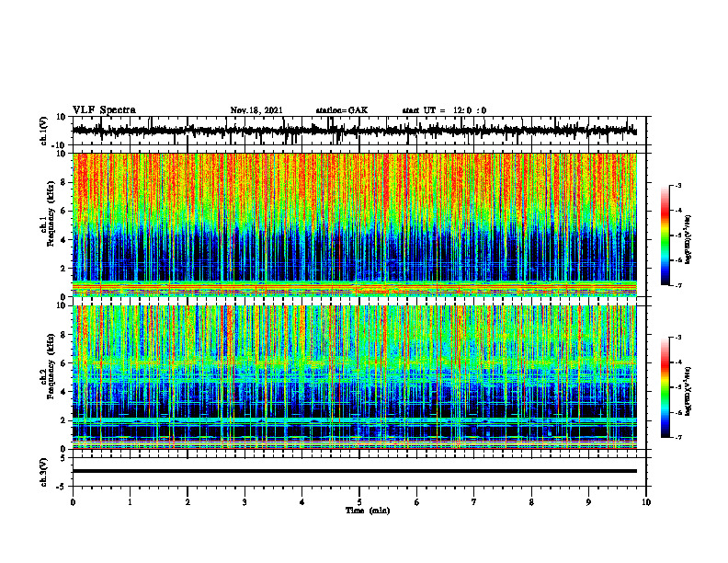The height and width of the screenshot is (563, 728).
Task: Select the "-3" label on ch.2 colorbar
Action: click(x=677, y=338)
